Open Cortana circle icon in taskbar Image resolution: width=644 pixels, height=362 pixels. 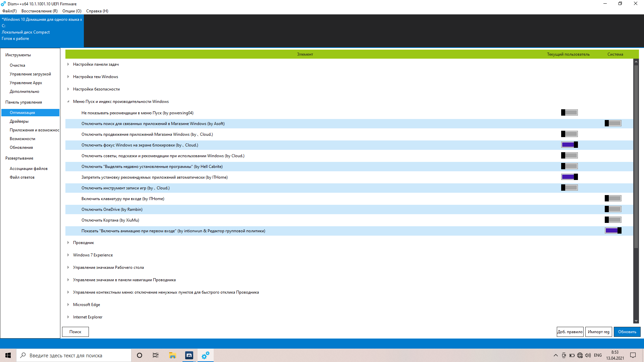click(140, 355)
